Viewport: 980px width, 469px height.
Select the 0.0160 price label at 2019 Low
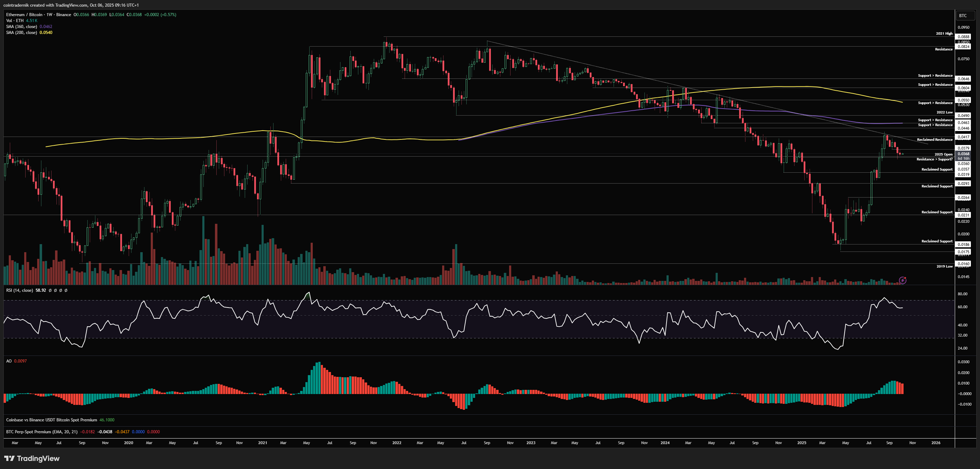point(964,263)
